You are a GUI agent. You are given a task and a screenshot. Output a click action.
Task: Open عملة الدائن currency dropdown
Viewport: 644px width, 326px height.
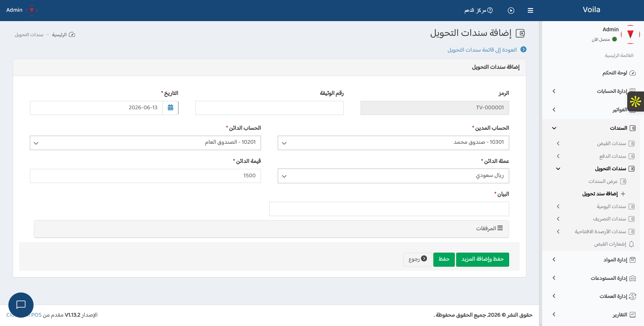393,176
